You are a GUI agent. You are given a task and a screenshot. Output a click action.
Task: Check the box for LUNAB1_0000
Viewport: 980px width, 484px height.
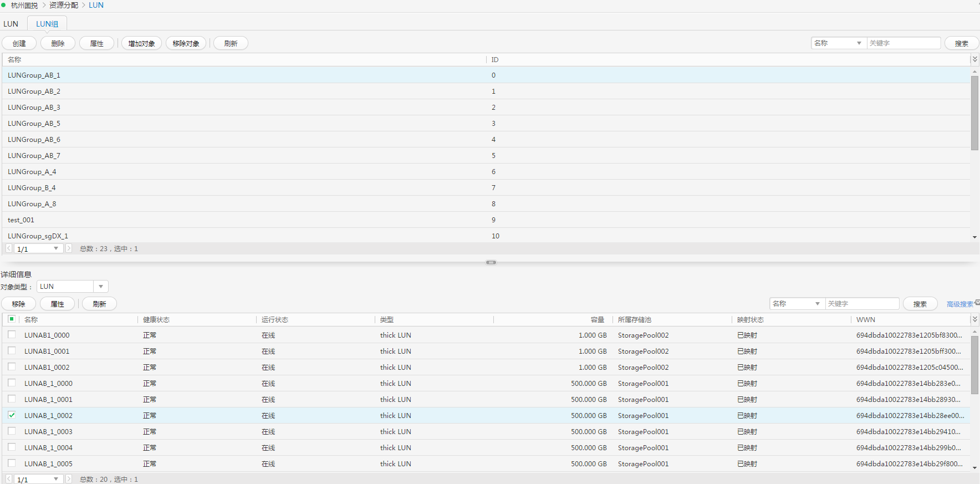(x=12, y=334)
